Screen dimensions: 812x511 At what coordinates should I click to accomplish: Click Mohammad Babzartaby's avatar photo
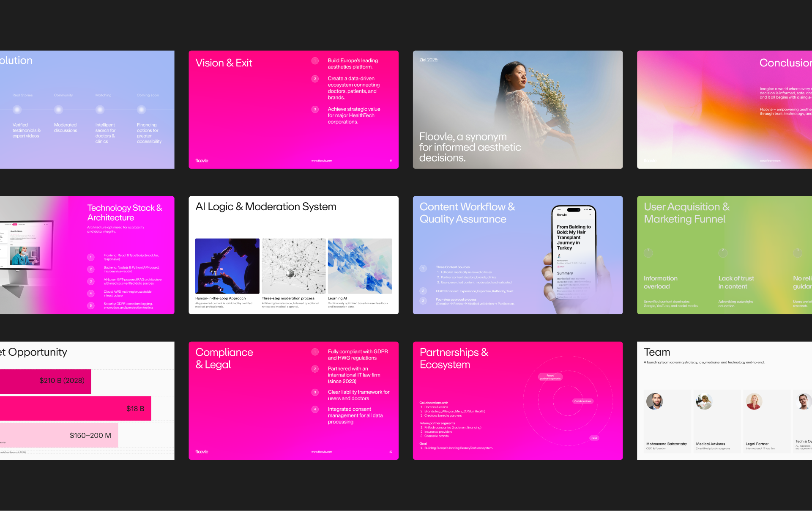click(654, 401)
